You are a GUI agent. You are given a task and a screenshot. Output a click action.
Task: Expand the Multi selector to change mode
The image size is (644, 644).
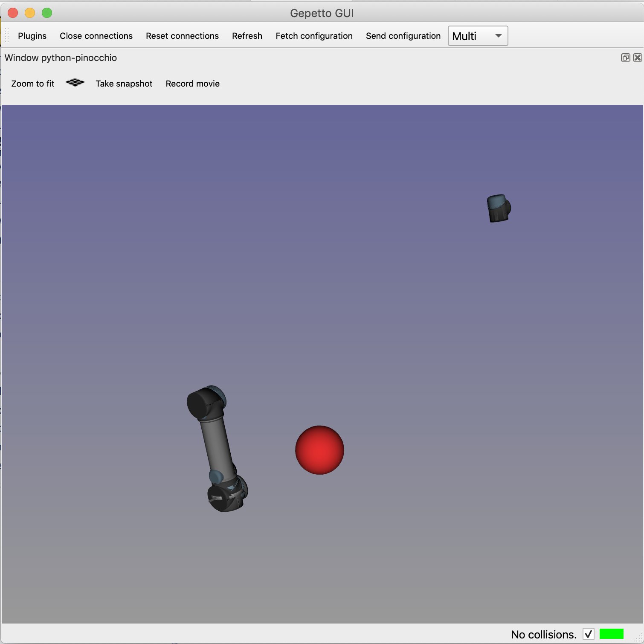coord(477,36)
